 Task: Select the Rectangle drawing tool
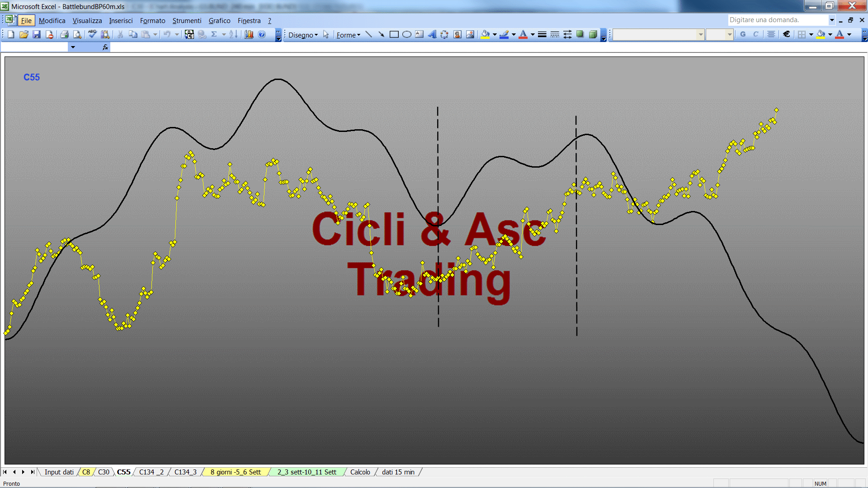(394, 34)
